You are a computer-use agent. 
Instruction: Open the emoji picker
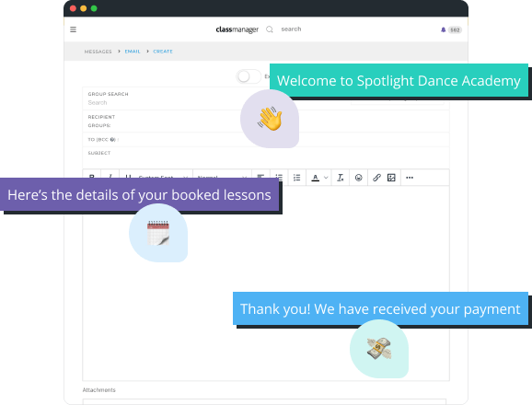click(358, 178)
